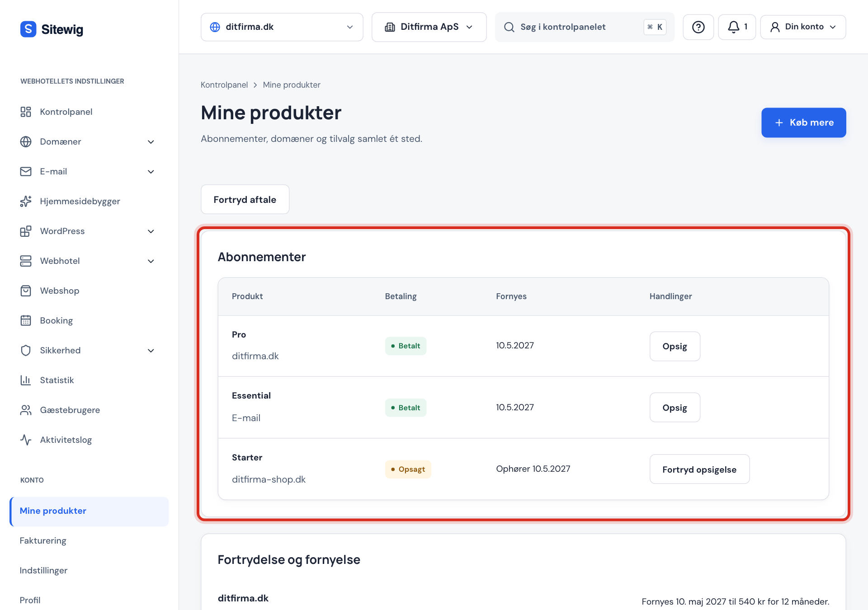Open the ditfirma.dk domain dropdown
Screen dimensions: 868x610
click(x=282, y=27)
